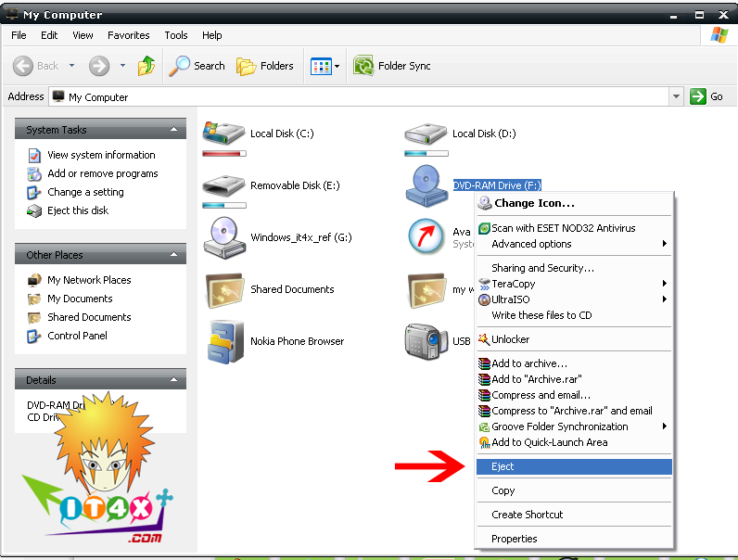Select the Shared Documents folder icon
This screenshot has height=560, width=738.
pyautogui.click(x=223, y=289)
